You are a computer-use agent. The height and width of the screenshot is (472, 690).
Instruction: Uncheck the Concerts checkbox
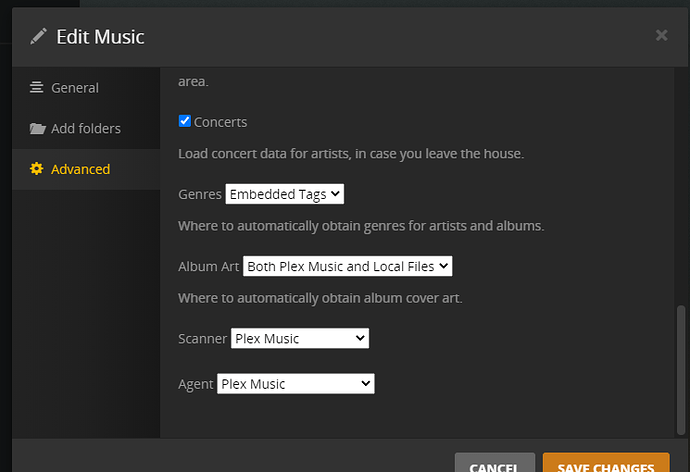pyautogui.click(x=184, y=121)
